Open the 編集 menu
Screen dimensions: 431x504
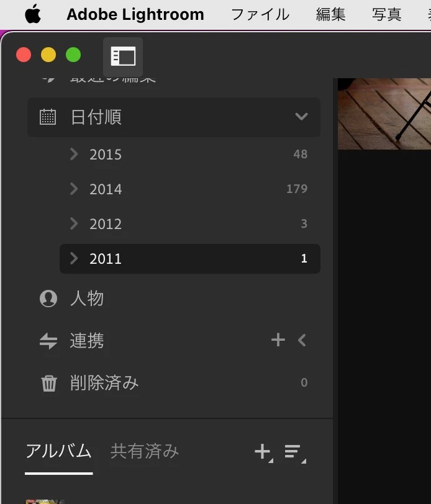330,14
